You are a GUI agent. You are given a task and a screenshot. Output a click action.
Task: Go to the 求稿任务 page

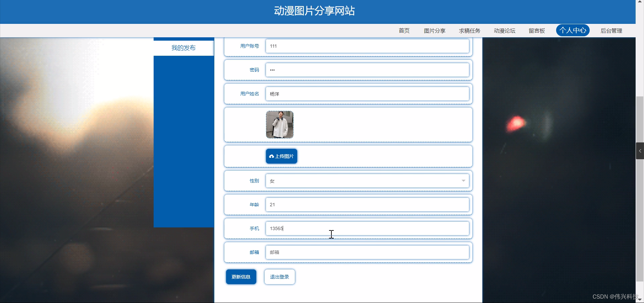469,31
